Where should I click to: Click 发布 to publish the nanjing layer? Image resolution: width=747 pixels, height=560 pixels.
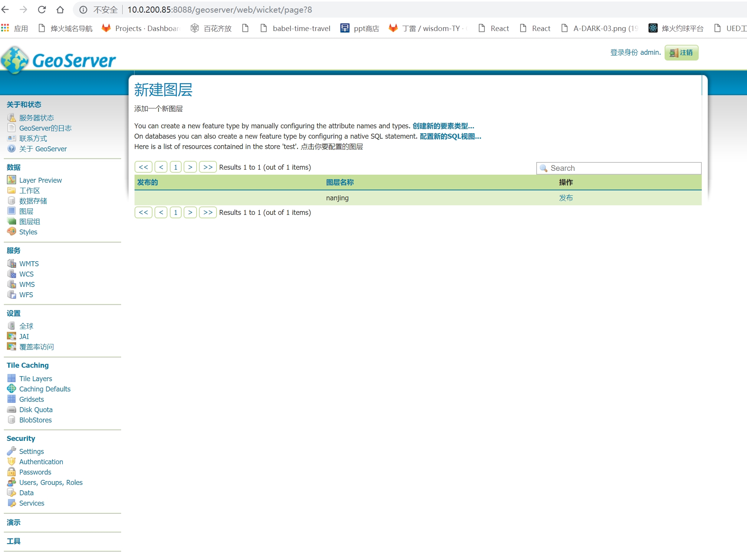(566, 198)
